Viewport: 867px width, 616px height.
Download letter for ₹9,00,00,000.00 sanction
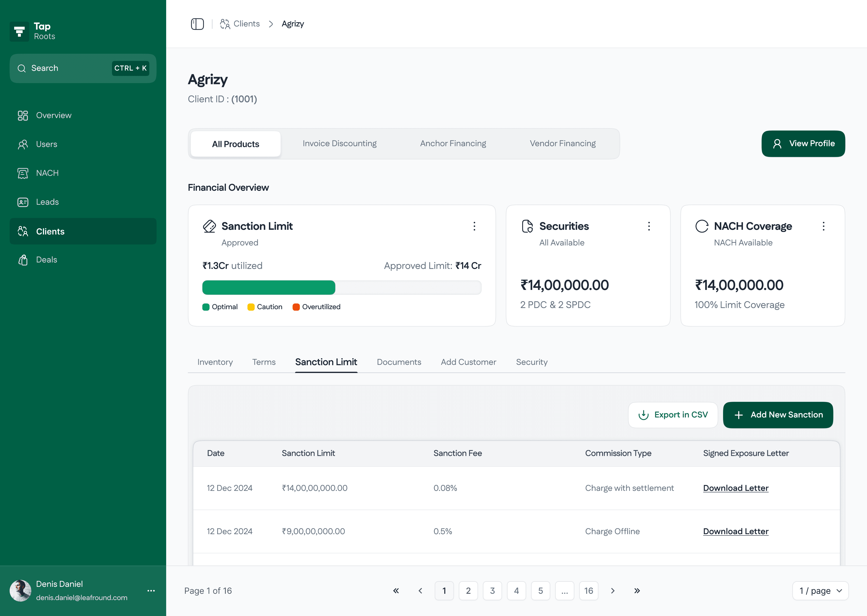click(735, 531)
